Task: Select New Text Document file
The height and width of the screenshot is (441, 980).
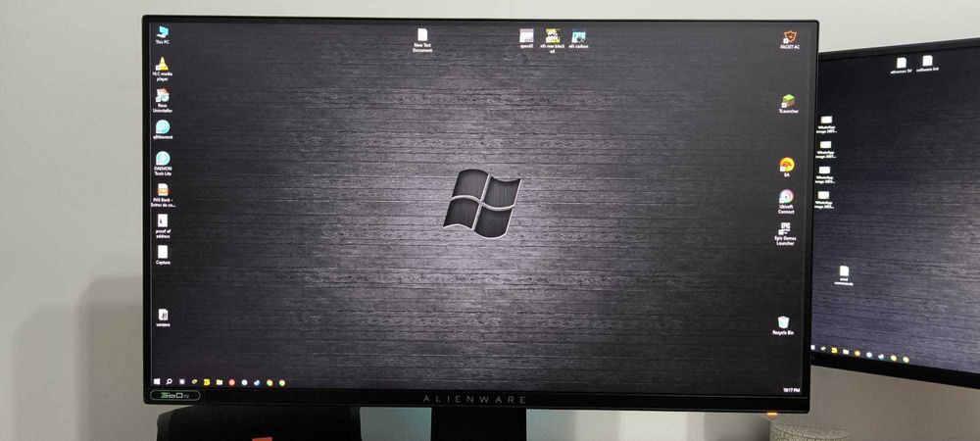Action: pyautogui.click(x=422, y=39)
